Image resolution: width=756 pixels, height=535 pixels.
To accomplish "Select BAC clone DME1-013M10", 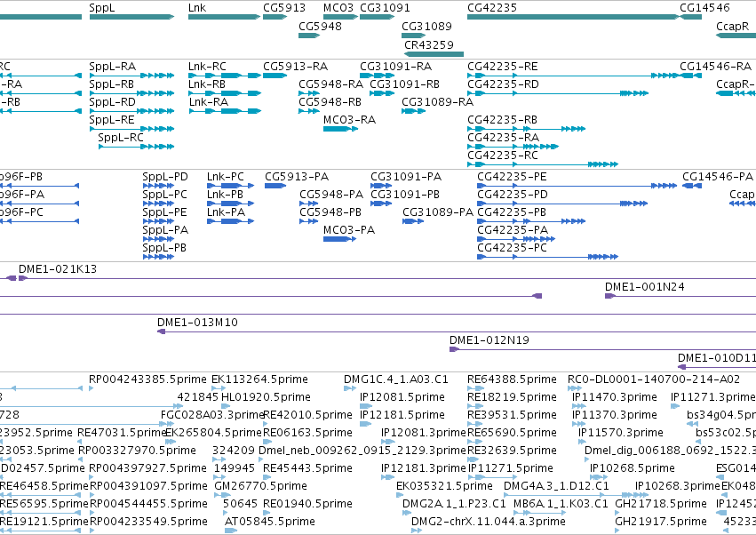I will point(197,323).
